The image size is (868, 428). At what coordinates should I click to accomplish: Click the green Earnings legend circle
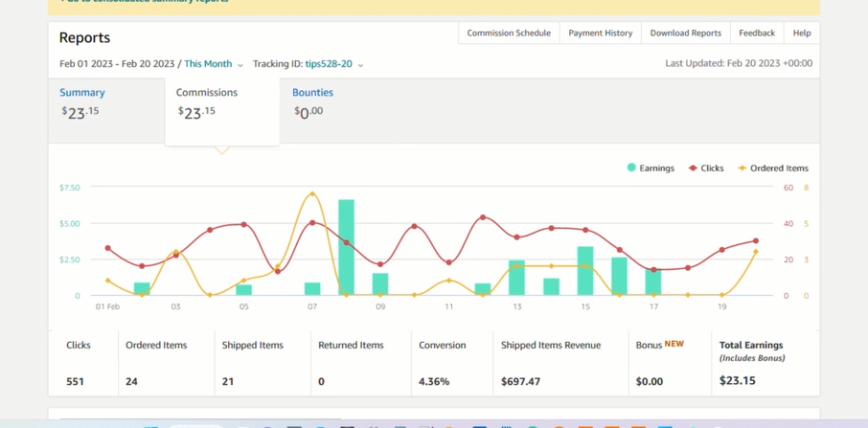point(631,168)
